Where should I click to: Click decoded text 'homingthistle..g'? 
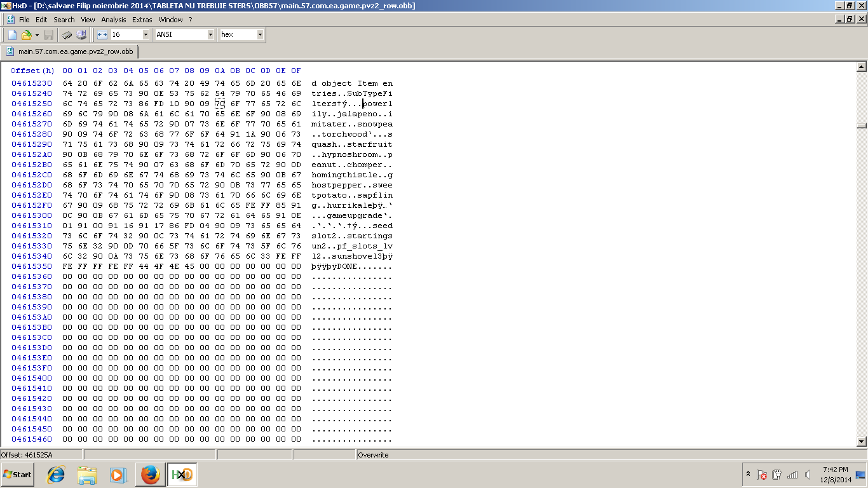(352, 175)
